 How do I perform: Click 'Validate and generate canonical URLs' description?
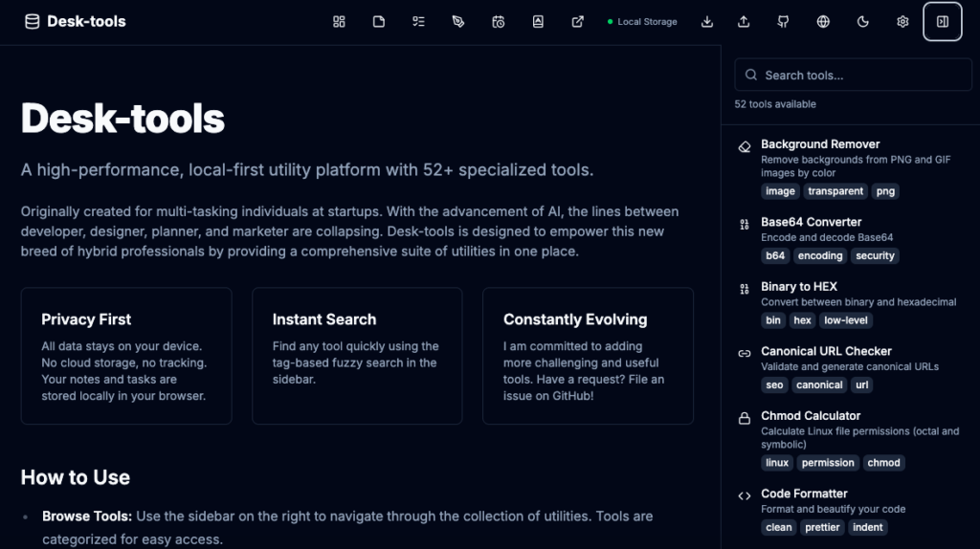(850, 366)
